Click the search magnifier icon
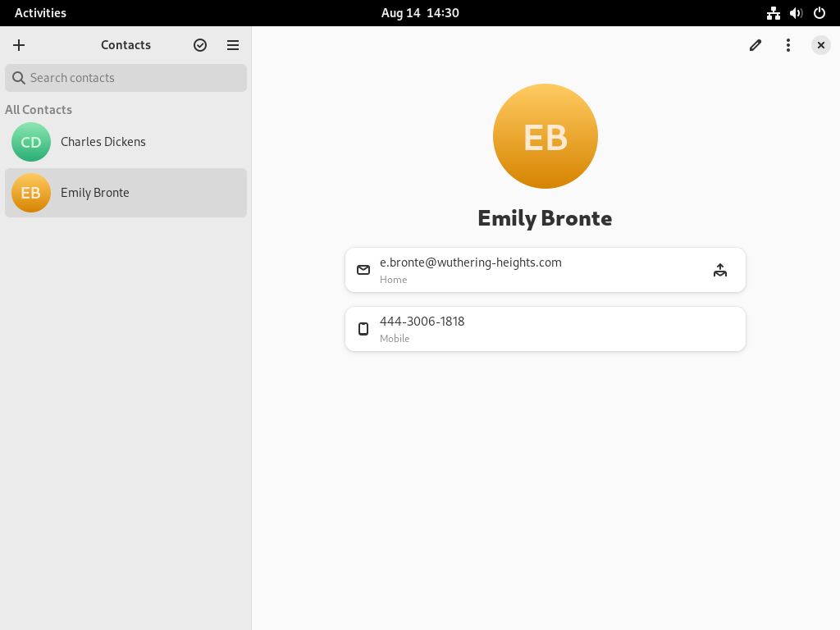The width and height of the screenshot is (840, 630). pos(18,78)
